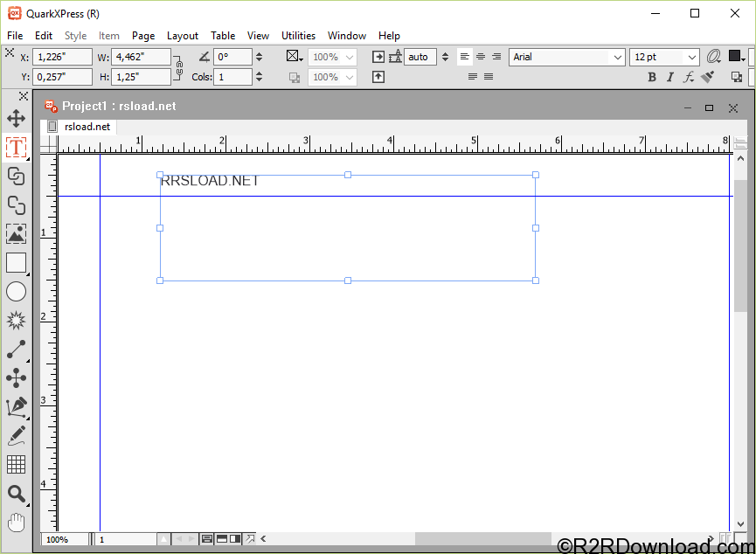The width and height of the screenshot is (756, 554).
Task: Open the File menu
Action: [x=15, y=36]
